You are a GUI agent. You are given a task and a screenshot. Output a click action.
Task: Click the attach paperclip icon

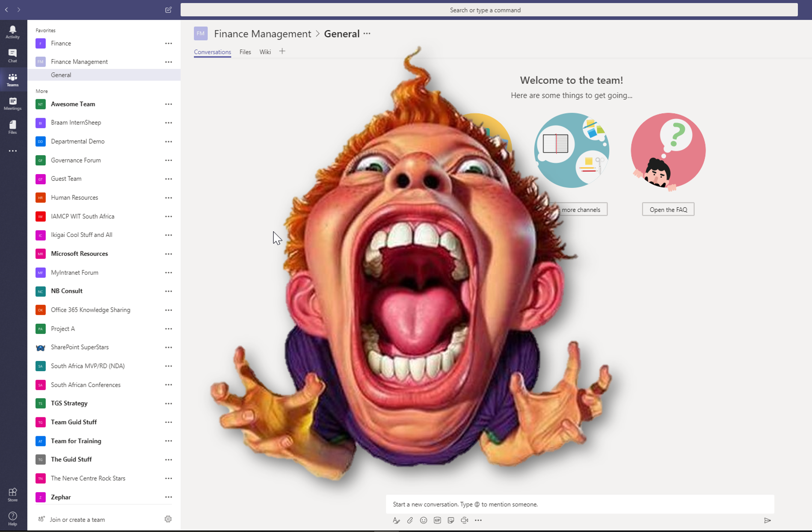point(410,520)
